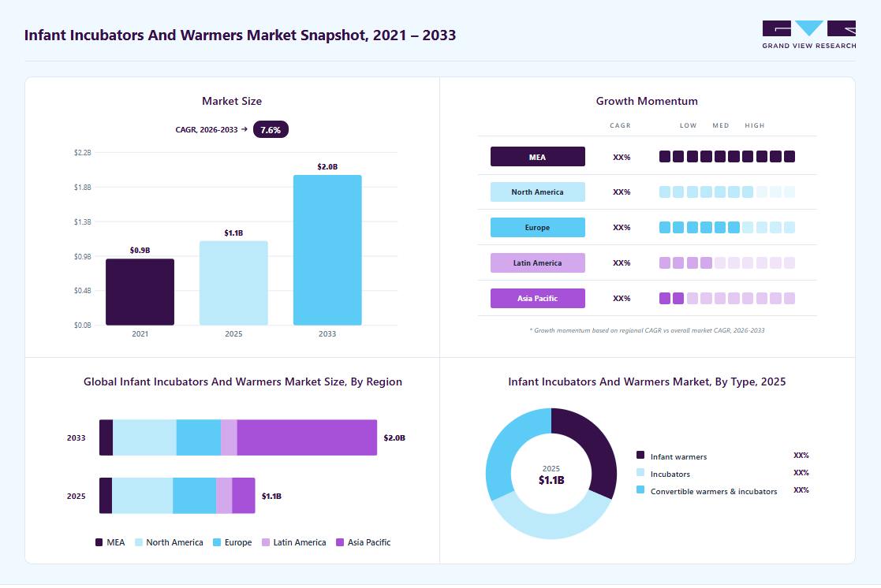Screen dimensions: 881x588
Task: Click the North America legend color swatch
Action: pyautogui.click(x=139, y=542)
